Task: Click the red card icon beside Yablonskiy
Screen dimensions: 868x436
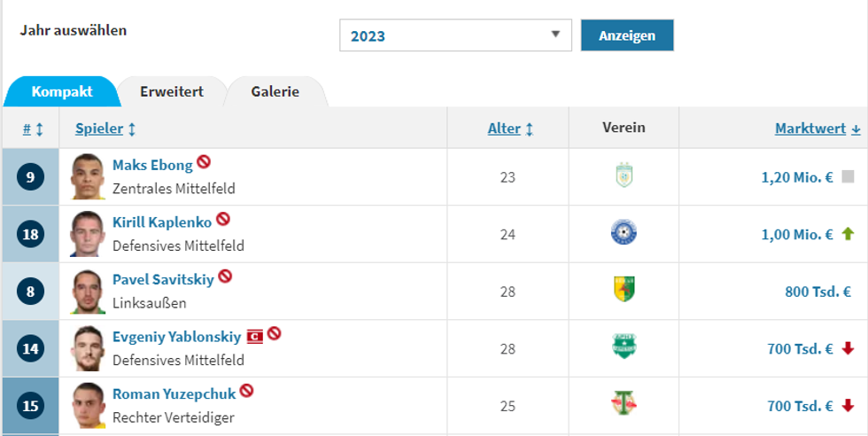Action: pyautogui.click(x=255, y=335)
